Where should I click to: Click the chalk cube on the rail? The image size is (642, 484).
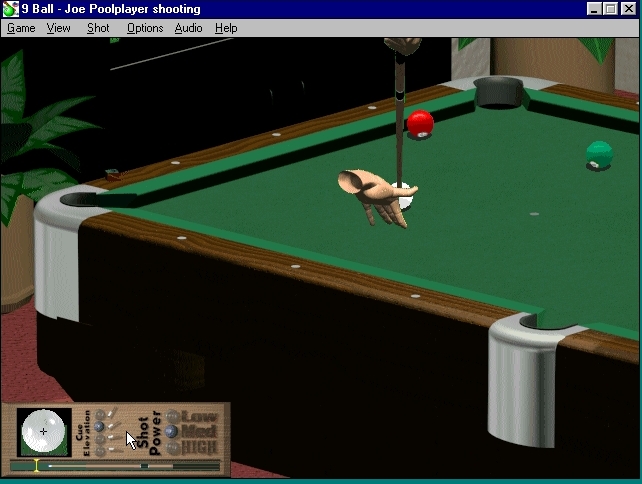point(113,174)
